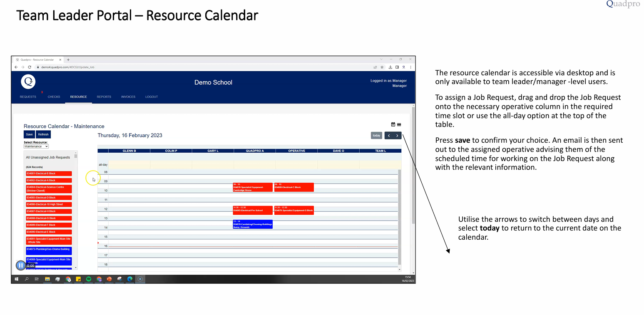Open the Chrome three-dot menu
Screen dimensions: 644x315
click(x=410, y=67)
